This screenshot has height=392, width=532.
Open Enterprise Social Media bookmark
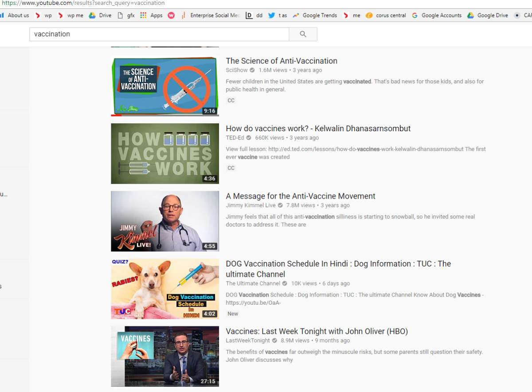click(x=211, y=15)
